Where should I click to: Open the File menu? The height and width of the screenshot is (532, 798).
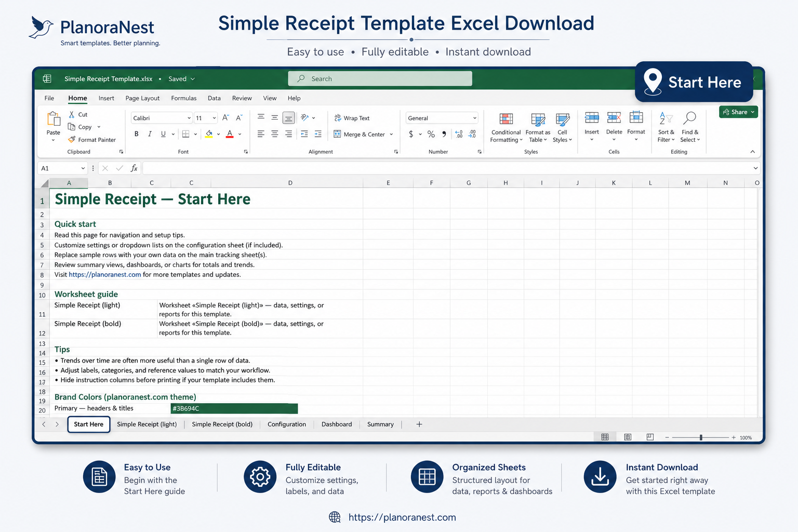coord(49,98)
